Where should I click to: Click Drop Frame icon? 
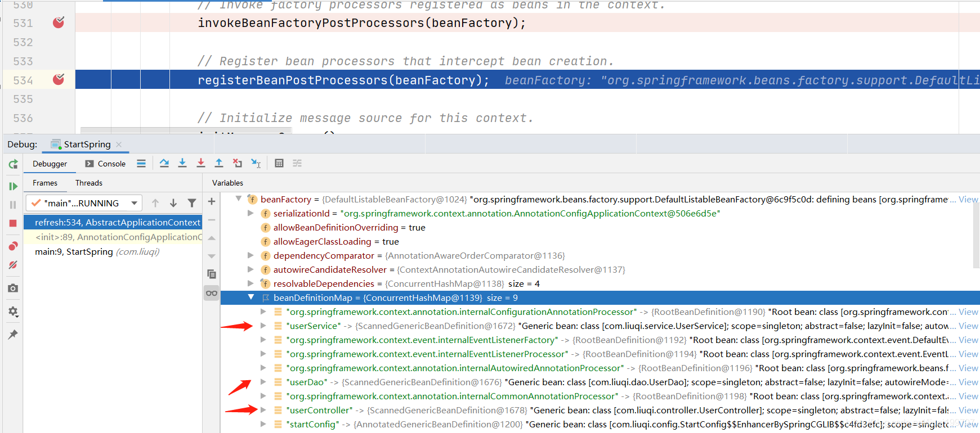point(238,163)
